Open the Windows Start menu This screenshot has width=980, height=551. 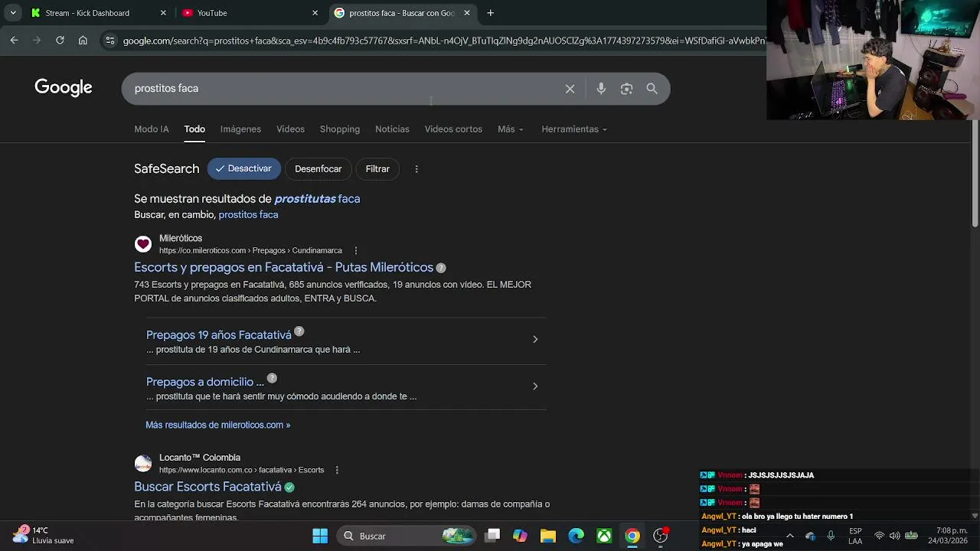320,536
